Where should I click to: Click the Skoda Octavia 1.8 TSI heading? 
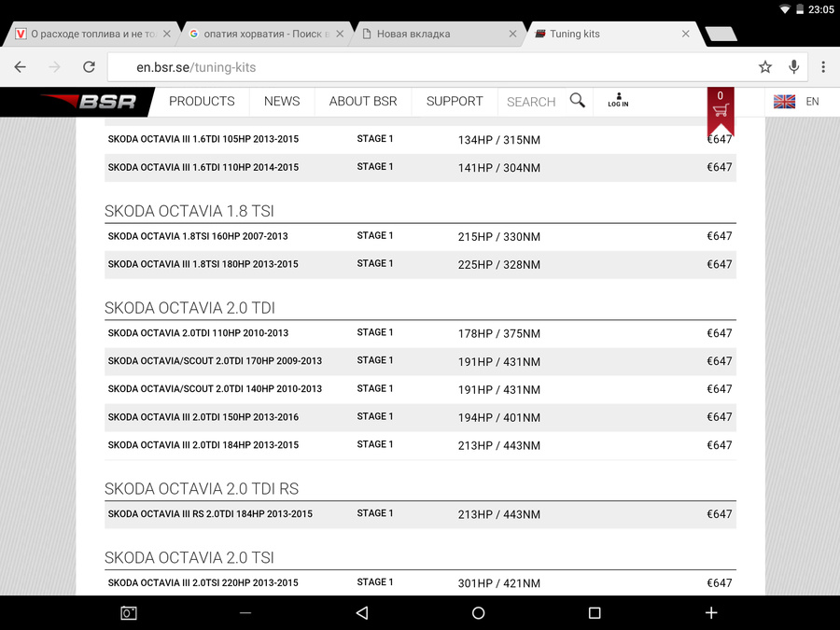point(189,211)
